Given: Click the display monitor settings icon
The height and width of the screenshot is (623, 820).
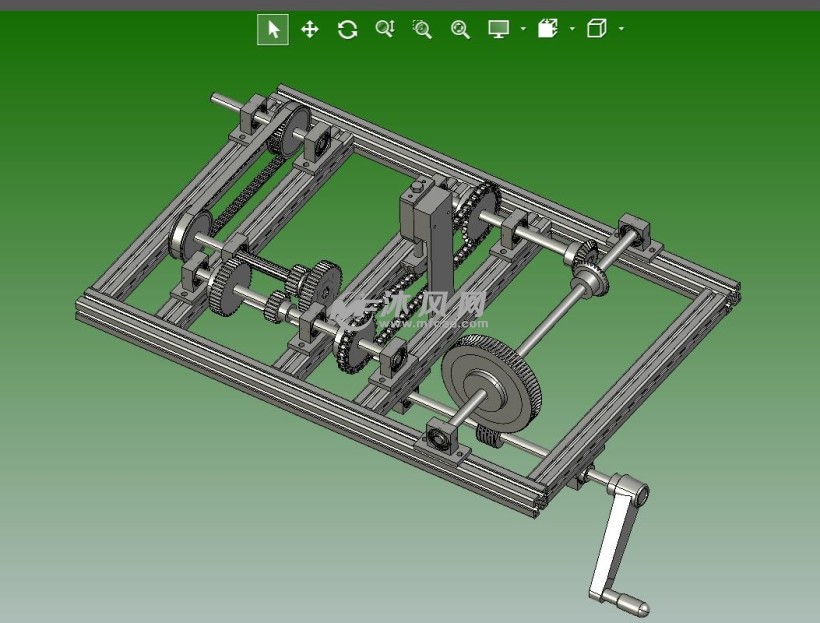Looking at the screenshot, I should (498, 29).
